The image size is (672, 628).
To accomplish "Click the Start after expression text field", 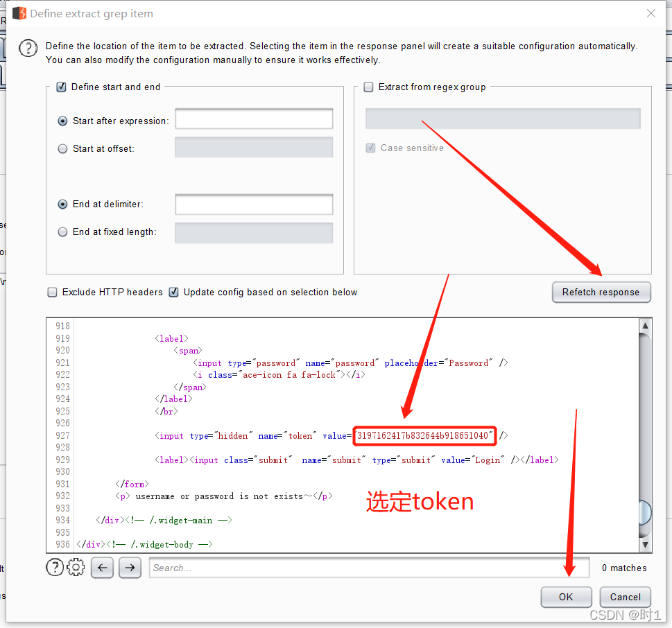I will [x=254, y=119].
